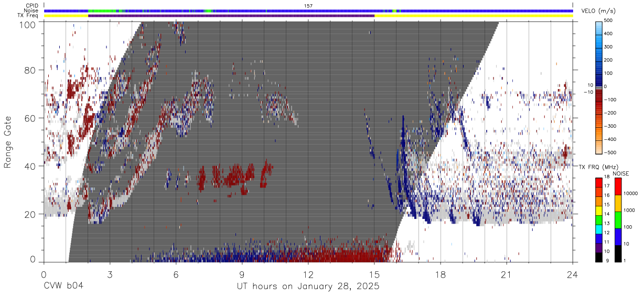Viewport: 644px width, 297px height.
Task: Click the 18 tick on UT hours axis
Action: (441, 274)
